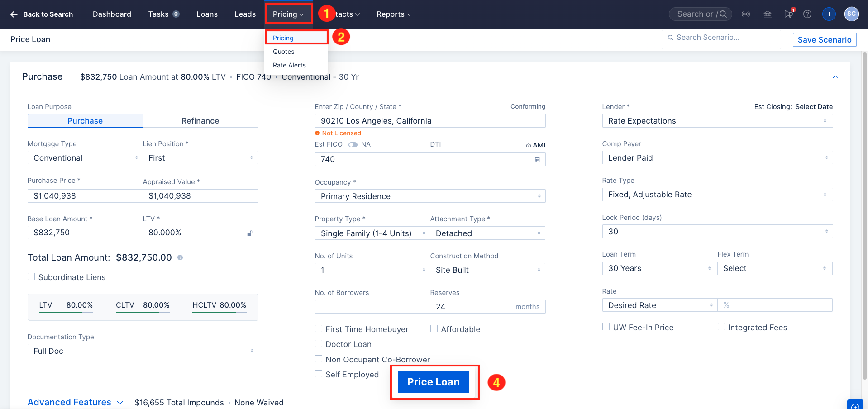Image resolution: width=868 pixels, height=409 pixels.
Task: Click the HCLTV 80.00% value indicator
Action: [219, 305]
